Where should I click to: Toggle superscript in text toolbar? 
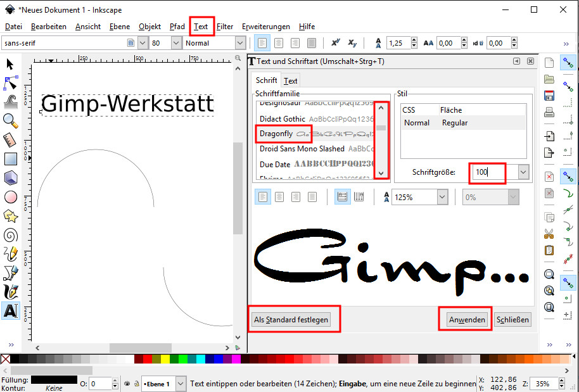[335, 43]
